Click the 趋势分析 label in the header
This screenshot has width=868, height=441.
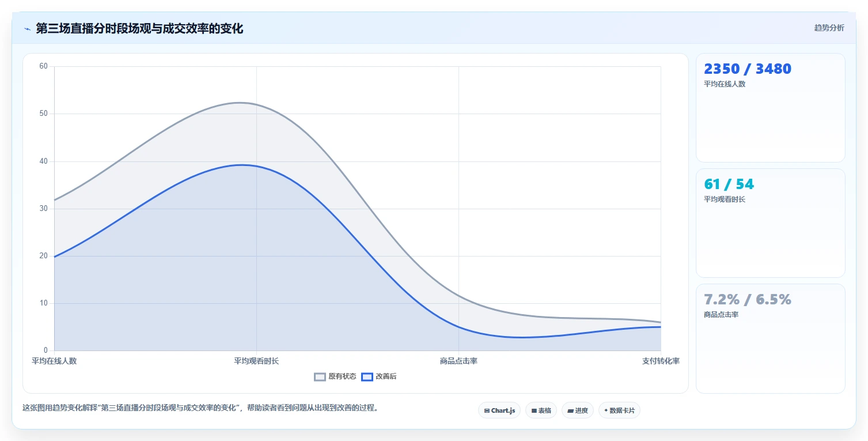click(829, 28)
